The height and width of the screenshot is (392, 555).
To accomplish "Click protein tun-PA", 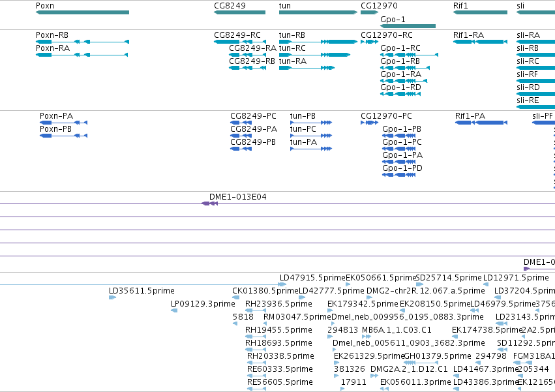I will 303,142.
